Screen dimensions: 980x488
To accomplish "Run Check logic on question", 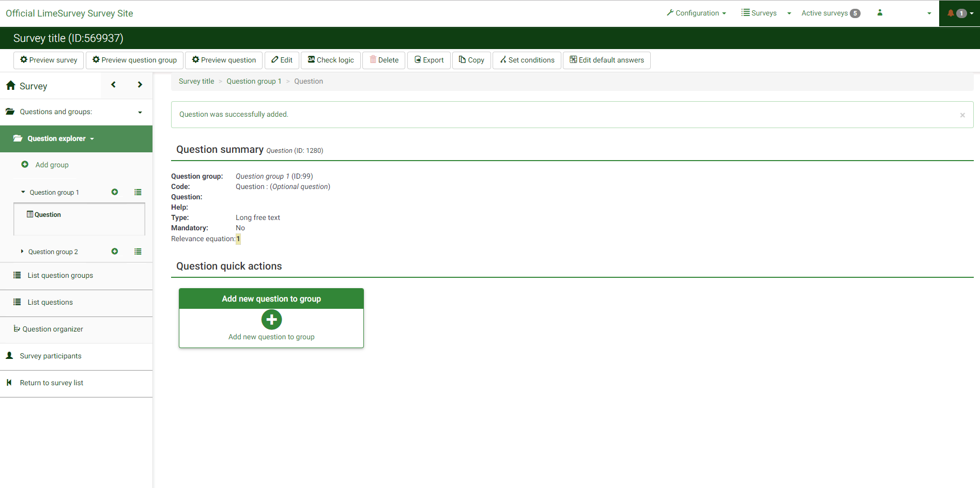I will tap(331, 60).
